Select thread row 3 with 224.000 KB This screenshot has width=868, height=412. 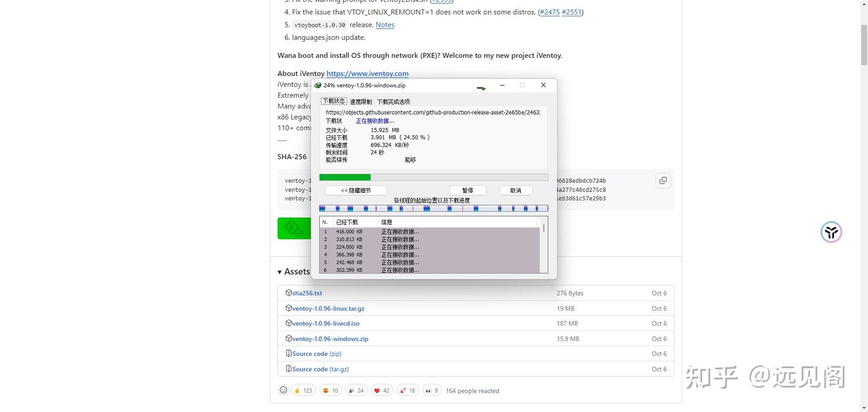429,247
